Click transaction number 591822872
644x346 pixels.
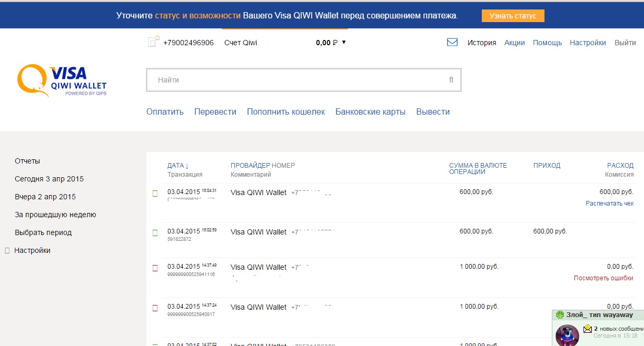coord(179,239)
